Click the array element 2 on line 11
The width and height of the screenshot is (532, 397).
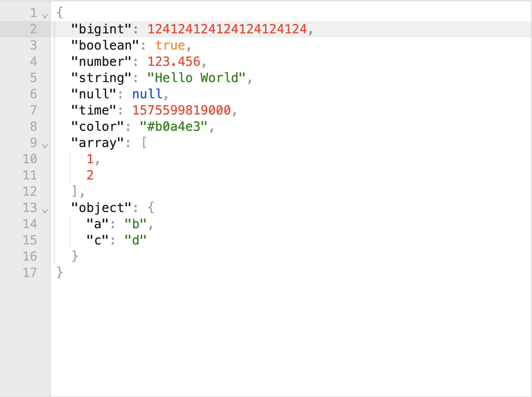click(x=90, y=175)
